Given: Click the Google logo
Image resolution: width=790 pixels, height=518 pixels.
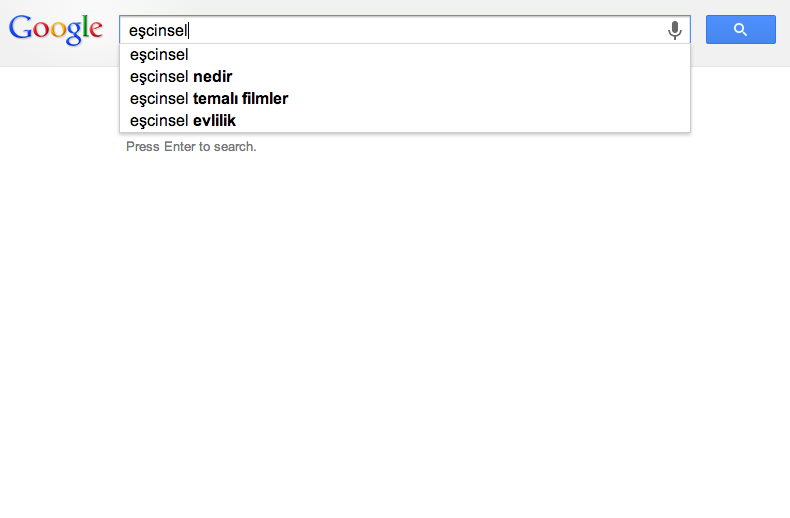Looking at the screenshot, I should (56, 29).
